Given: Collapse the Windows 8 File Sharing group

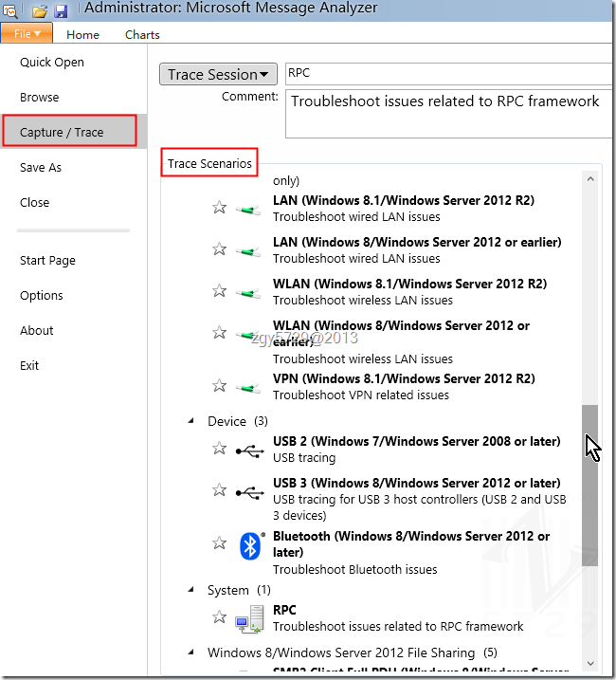Looking at the screenshot, I should point(190,652).
